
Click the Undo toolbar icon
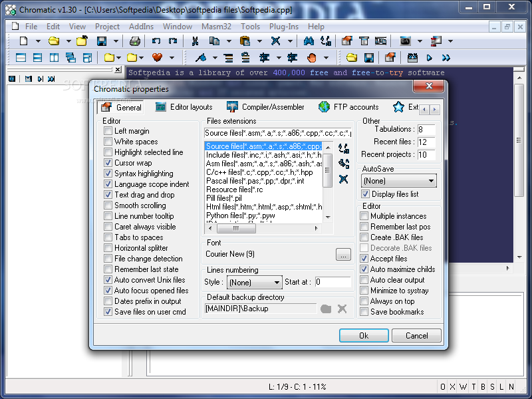pos(156,41)
